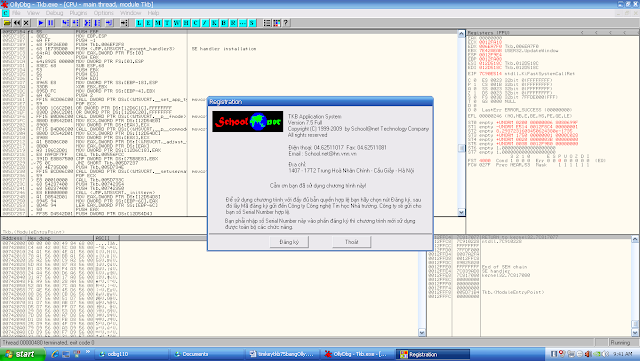Click the Registration dialog title bar

point(320,102)
